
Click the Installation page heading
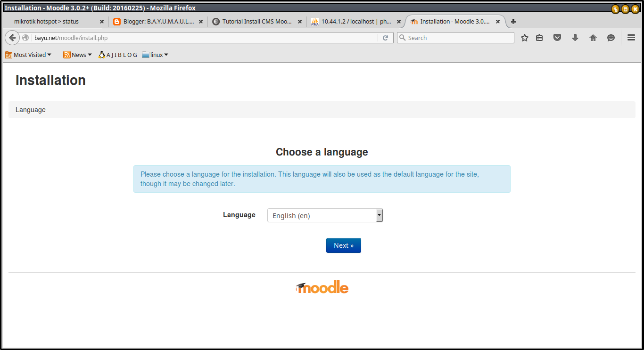coord(50,80)
